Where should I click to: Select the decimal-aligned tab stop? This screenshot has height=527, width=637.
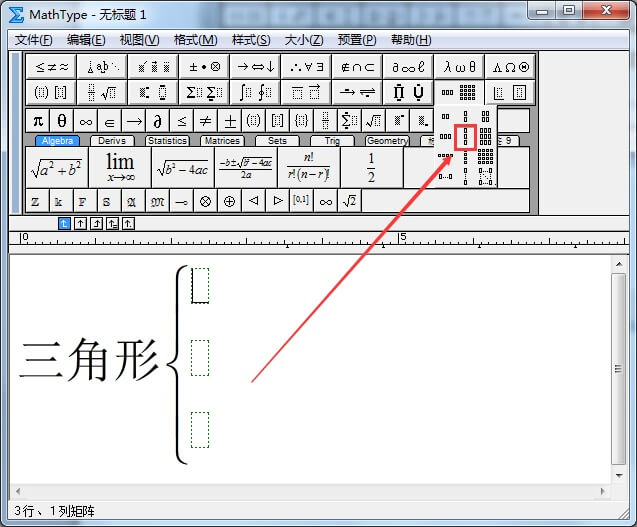(128, 223)
